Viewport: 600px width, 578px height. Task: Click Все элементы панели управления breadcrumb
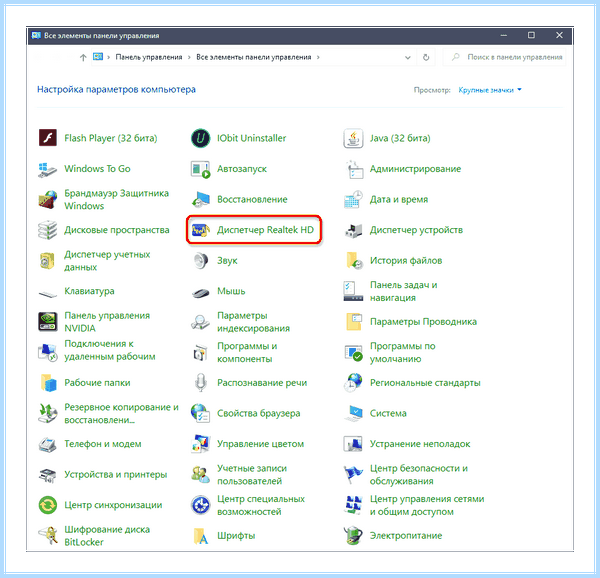(254, 57)
